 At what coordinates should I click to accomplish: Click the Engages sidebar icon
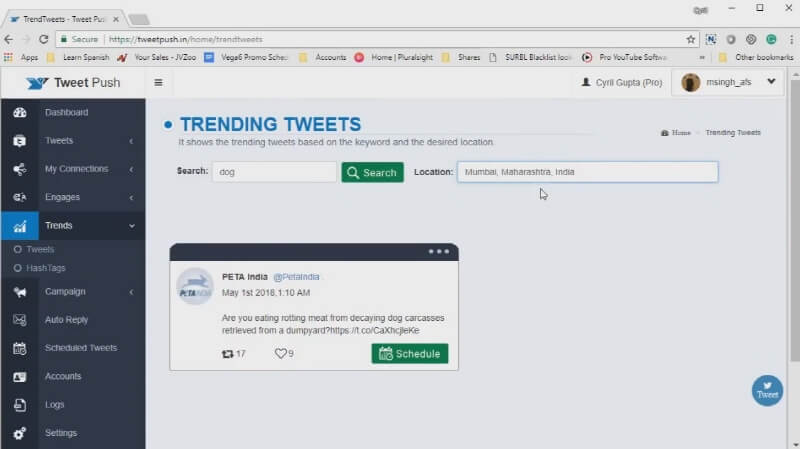pyautogui.click(x=20, y=197)
